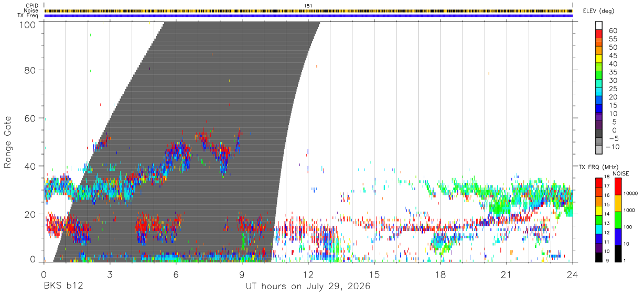The width and height of the screenshot is (644, 297).
Task: Click the 6 hour tick label
Action: [x=176, y=274]
